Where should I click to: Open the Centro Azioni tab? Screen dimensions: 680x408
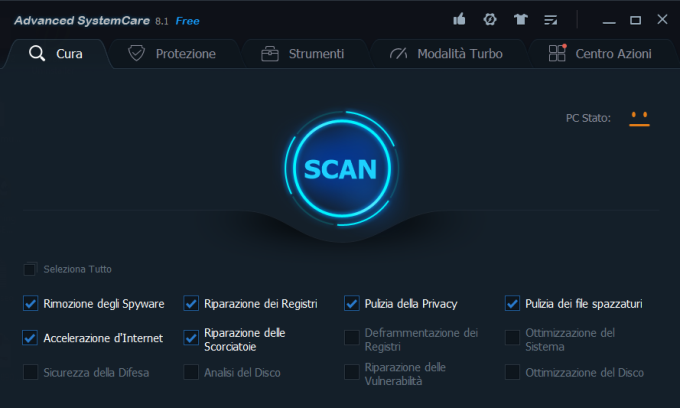pos(601,54)
